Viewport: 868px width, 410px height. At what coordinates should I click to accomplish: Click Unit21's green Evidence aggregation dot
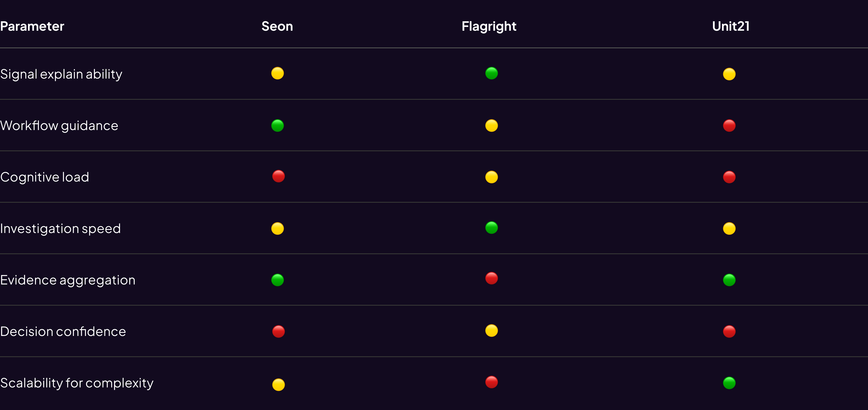[x=729, y=280]
